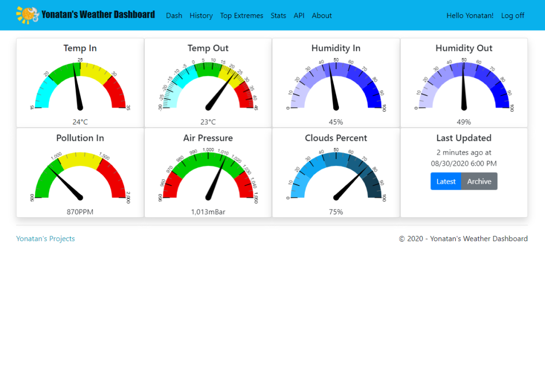Click the Humidity In gauge dial

336,85
